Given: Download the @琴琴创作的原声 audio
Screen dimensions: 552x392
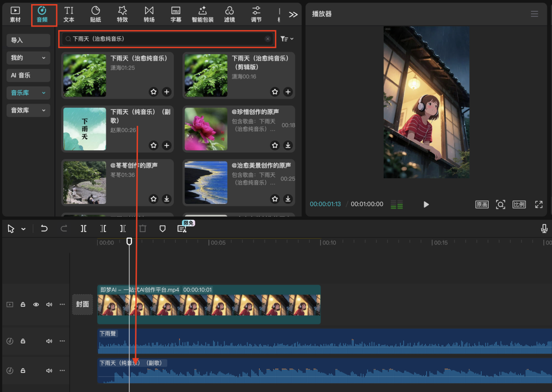Looking at the screenshot, I should pos(167,199).
